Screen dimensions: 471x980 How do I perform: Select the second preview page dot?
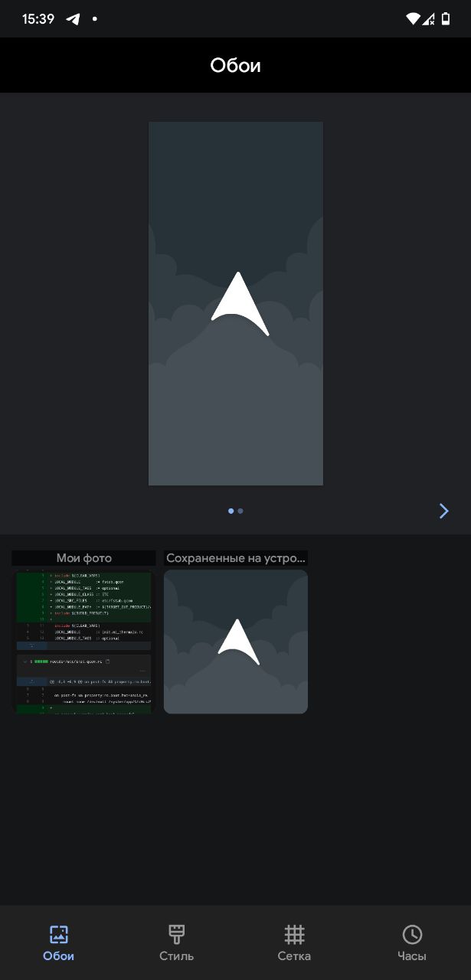[x=240, y=511]
